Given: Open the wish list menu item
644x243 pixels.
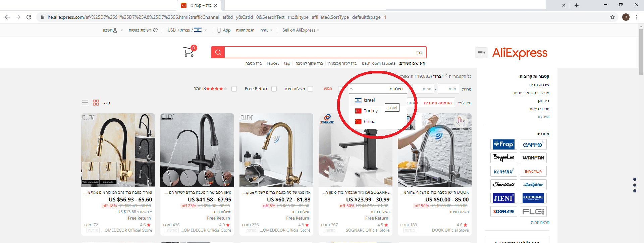Looking at the screenshot, I should click(x=143, y=30).
